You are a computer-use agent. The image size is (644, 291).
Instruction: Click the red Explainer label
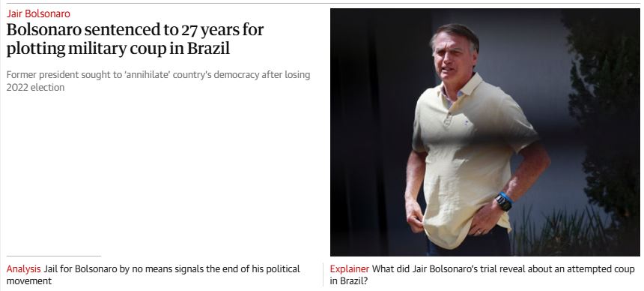pos(350,269)
